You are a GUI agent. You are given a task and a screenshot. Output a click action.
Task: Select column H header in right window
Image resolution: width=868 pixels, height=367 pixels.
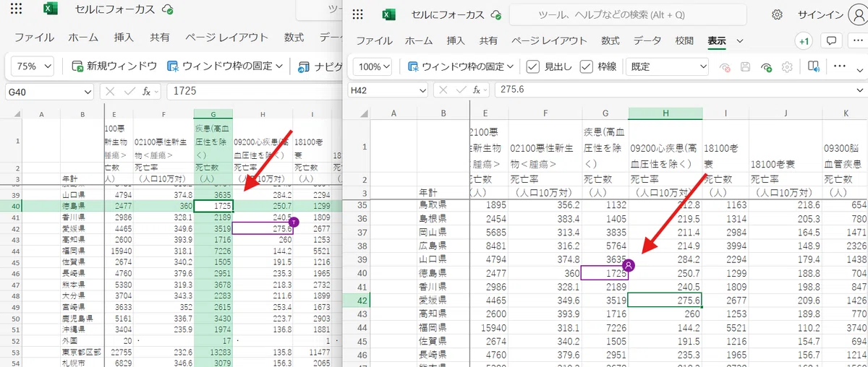[665, 113]
